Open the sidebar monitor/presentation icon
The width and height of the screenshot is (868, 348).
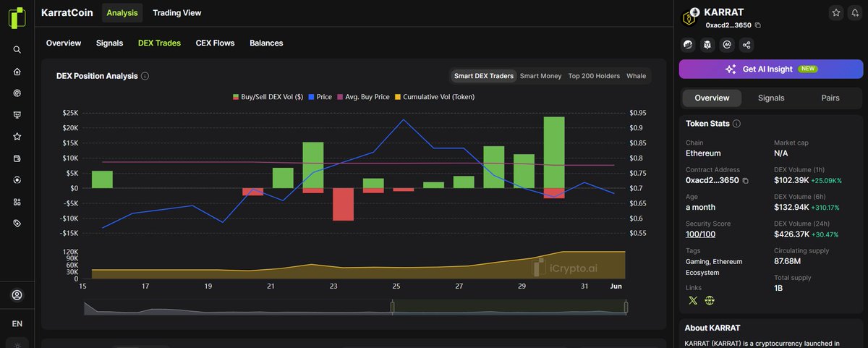(17, 115)
